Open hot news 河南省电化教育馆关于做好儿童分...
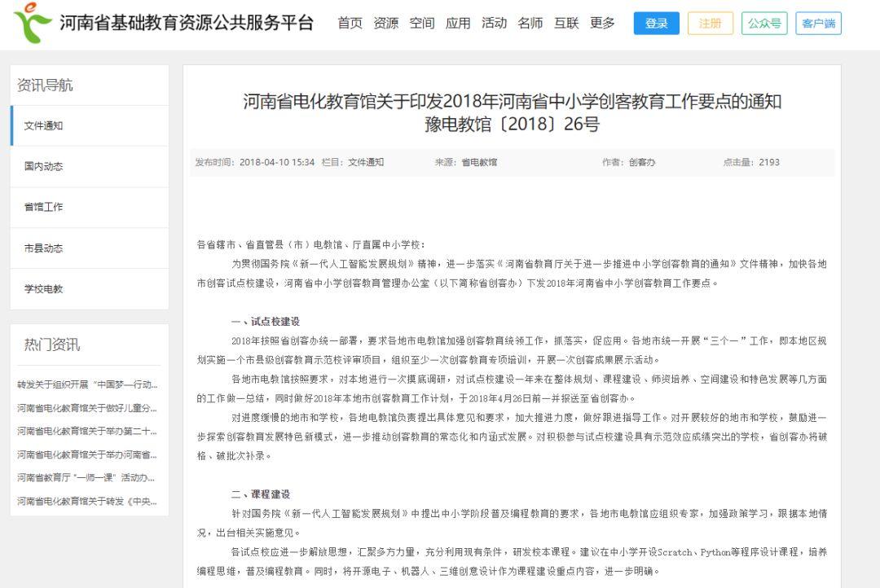 point(87,408)
